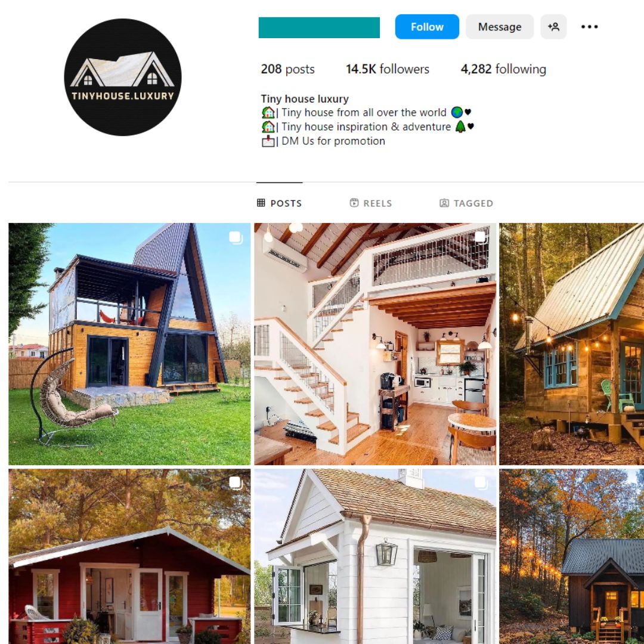Open the rustic forest cabin with string lights post
Image resolution: width=644 pixels, height=644 pixels.
pos(571,344)
